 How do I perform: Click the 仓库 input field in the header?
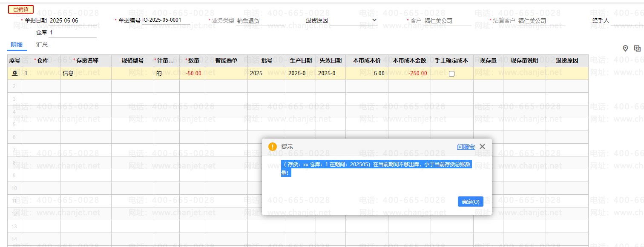tap(72, 33)
